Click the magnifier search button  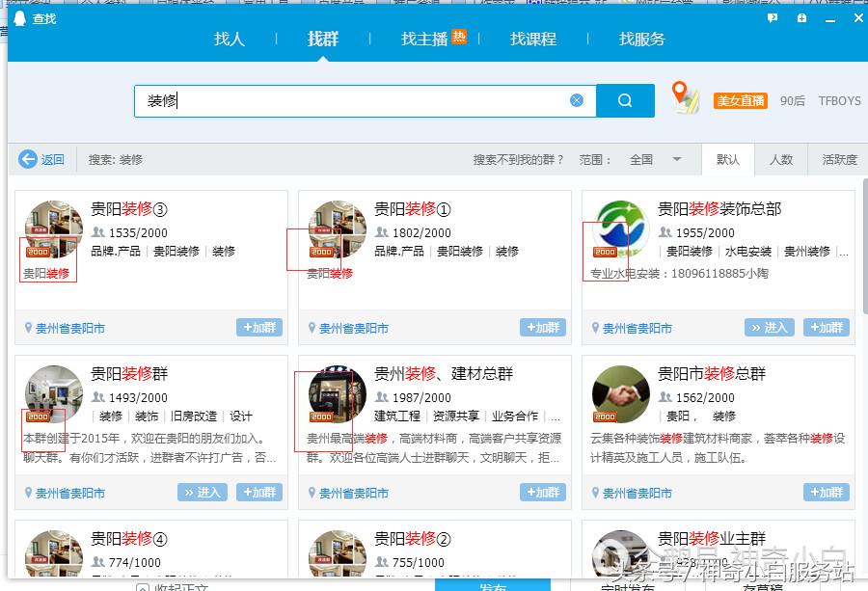(625, 100)
